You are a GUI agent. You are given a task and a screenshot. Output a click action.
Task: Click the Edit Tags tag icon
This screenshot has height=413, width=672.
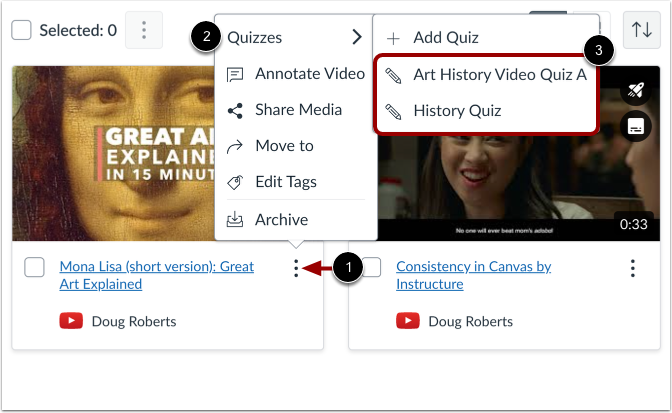(235, 183)
